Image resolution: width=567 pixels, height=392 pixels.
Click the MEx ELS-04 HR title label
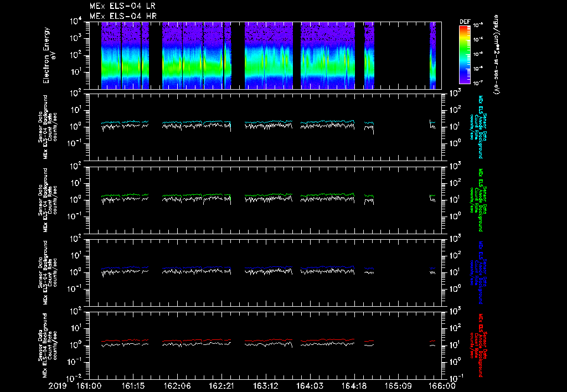pyautogui.click(x=122, y=16)
